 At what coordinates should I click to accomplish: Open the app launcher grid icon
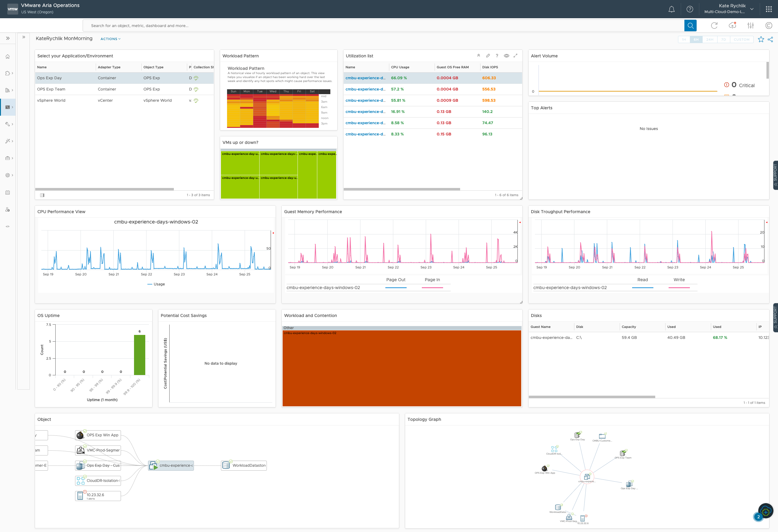768,9
